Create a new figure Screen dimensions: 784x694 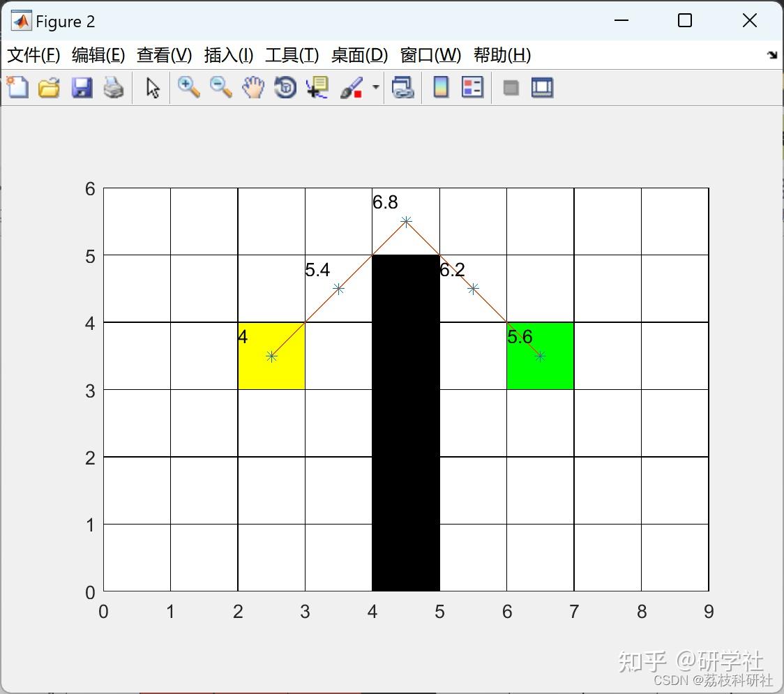click(x=17, y=87)
